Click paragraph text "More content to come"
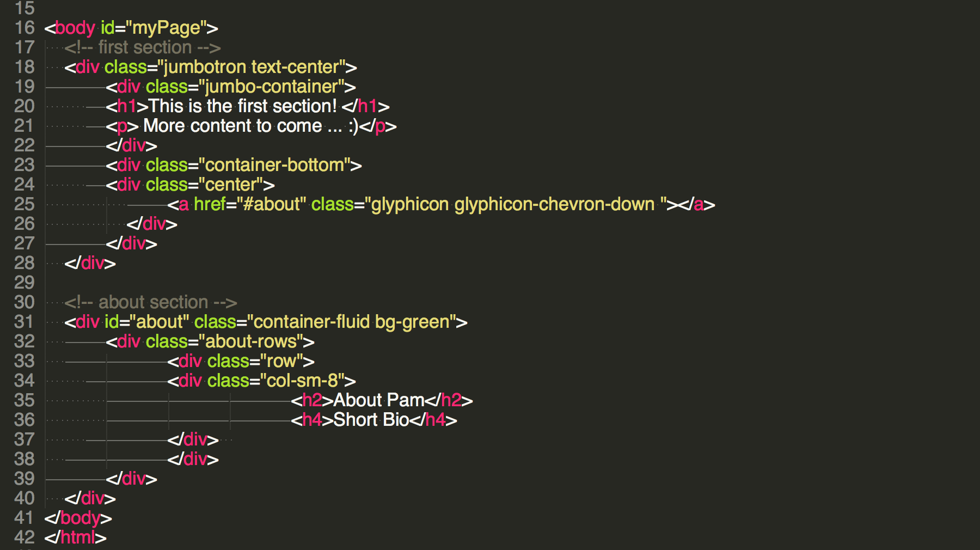 point(232,126)
